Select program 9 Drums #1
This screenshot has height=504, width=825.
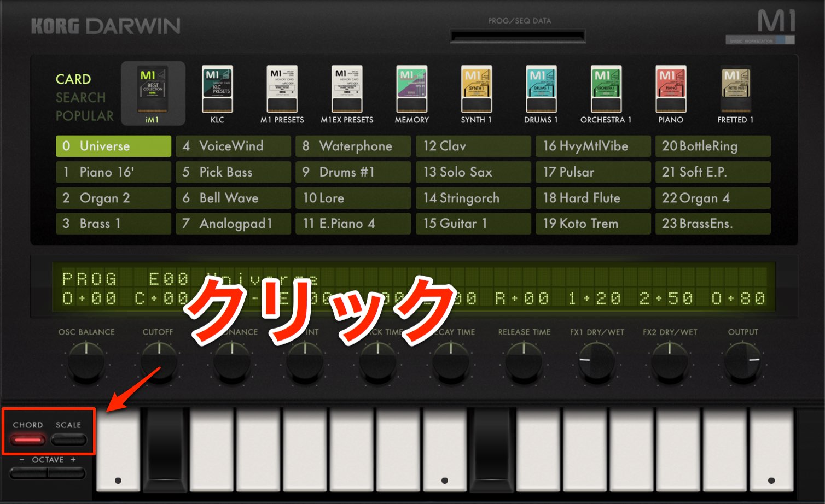point(353,172)
